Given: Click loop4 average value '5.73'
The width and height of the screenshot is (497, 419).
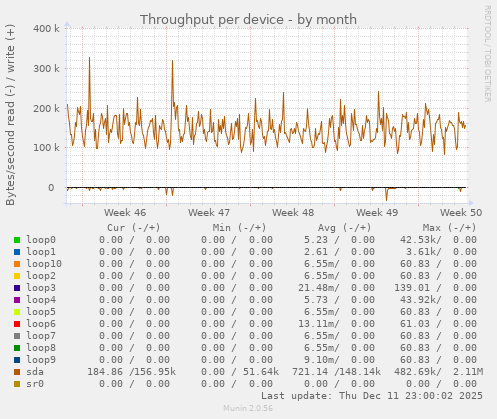Looking at the screenshot, I should click(x=316, y=300).
